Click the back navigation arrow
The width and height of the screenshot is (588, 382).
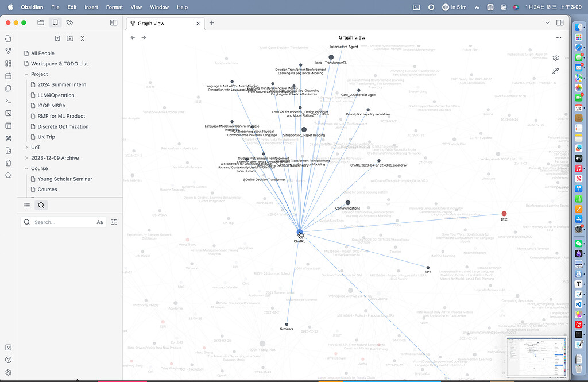coord(133,37)
